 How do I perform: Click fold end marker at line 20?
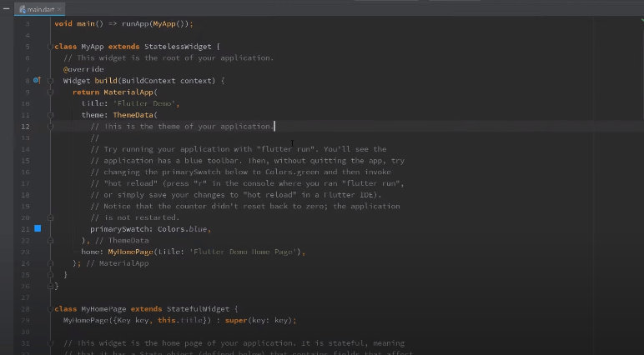[51, 217]
